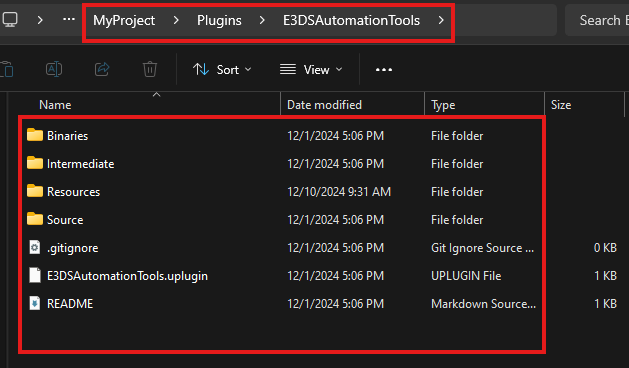Screen dimensions: 629x368
Task: Click the Git Ignore Source type cell
Action: coord(482,248)
